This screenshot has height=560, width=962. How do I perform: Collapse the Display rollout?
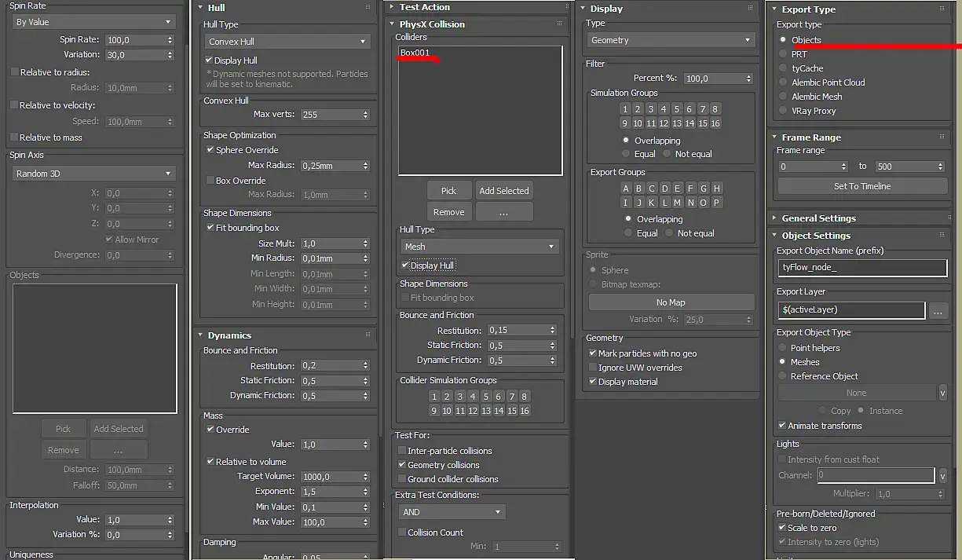[x=583, y=9]
